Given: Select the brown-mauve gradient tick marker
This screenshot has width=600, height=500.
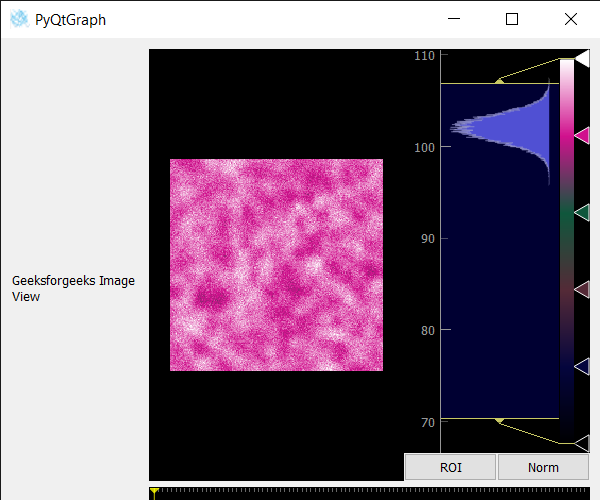Looking at the screenshot, I should click(x=582, y=290).
